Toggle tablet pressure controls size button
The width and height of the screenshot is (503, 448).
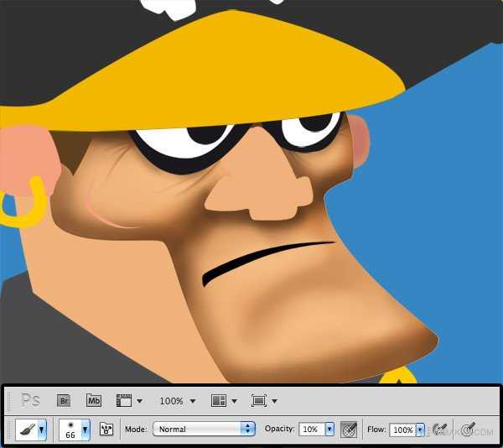click(468, 430)
